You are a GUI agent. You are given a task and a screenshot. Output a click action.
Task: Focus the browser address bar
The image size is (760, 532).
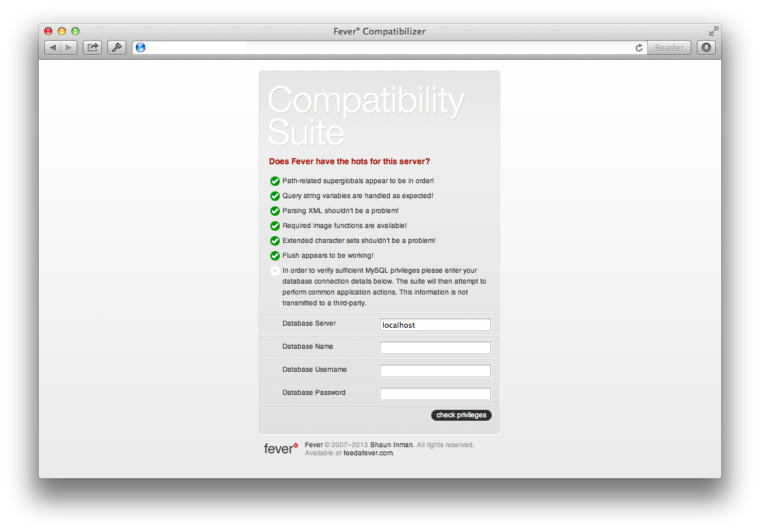click(390, 47)
